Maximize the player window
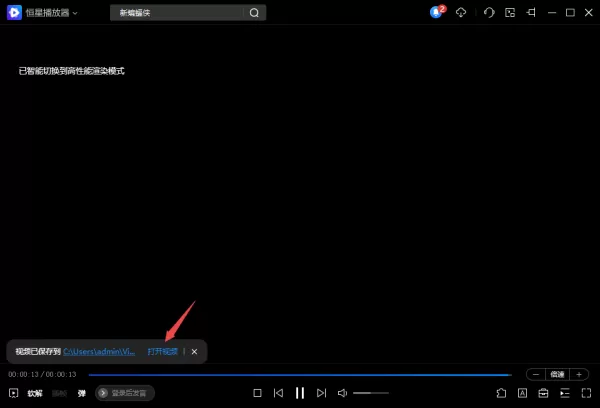Image resolution: width=600 pixels, height=408 pixels. tap(570, 13)
